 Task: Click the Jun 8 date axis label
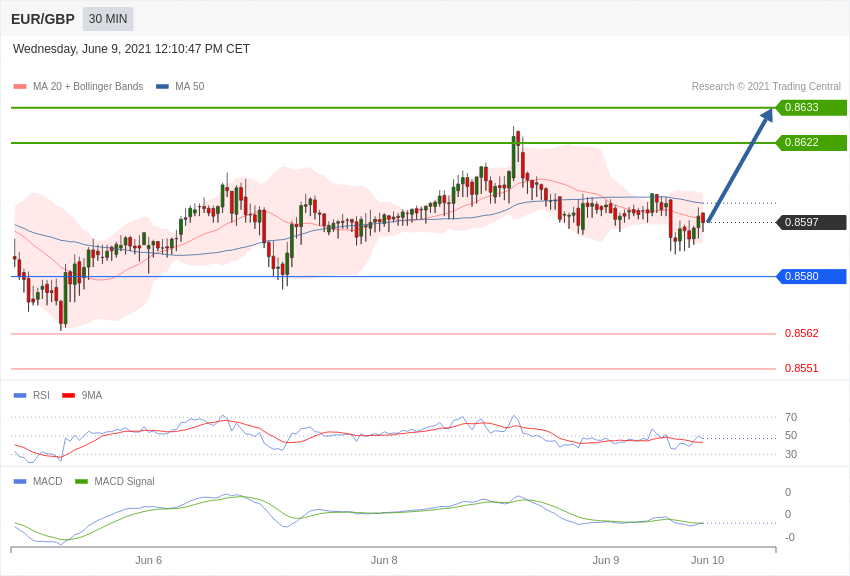click(384, 560)
